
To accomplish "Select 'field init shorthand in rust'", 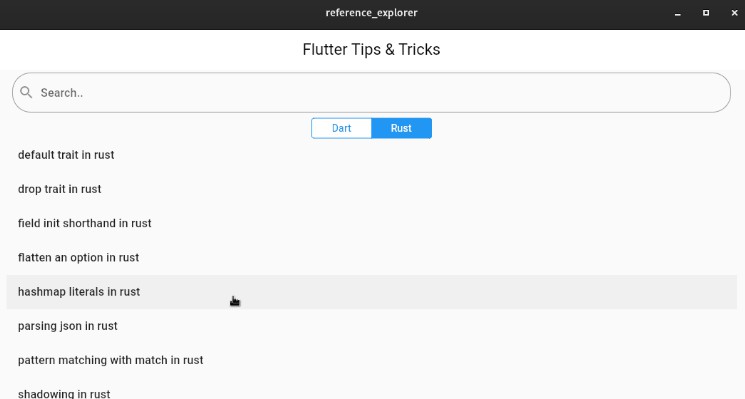I will (371, 223).
